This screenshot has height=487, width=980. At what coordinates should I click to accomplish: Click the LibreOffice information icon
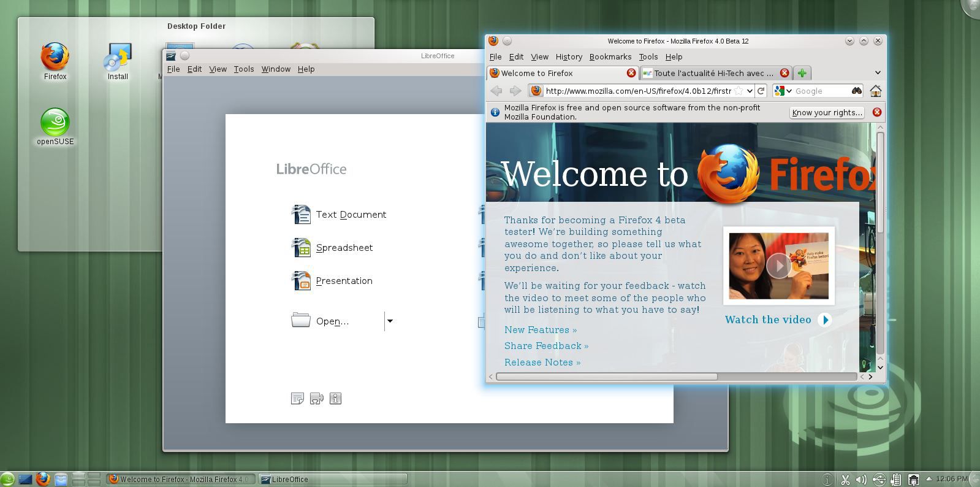coord(335,399)
